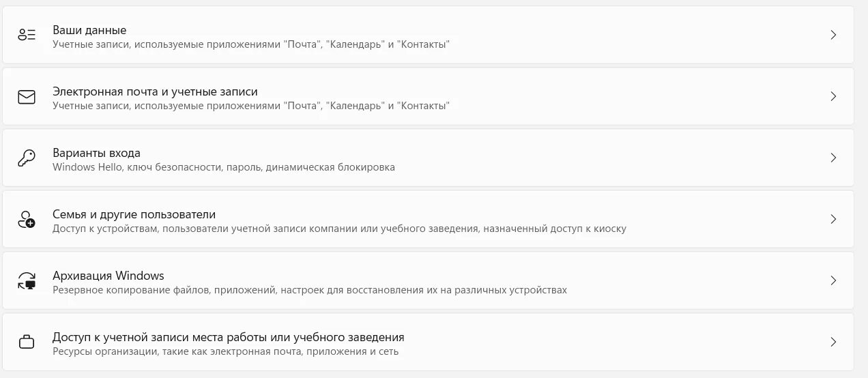The width and height of the screenshot is (868, 378).
Task: Click the briefcase icon for work account access
Action: (x=27, y=342)
